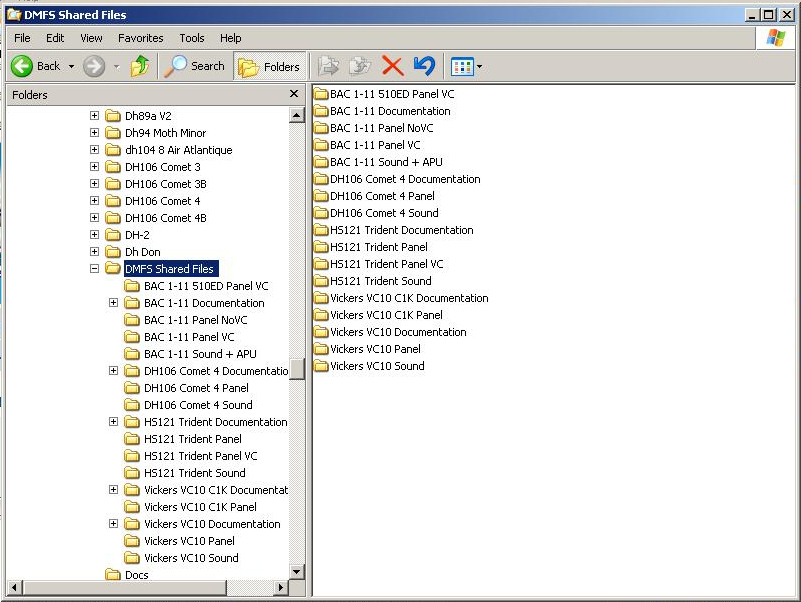Open the Favorites menu
The width and height of the screenshot is (801, 602).
(x=140, y=38)
